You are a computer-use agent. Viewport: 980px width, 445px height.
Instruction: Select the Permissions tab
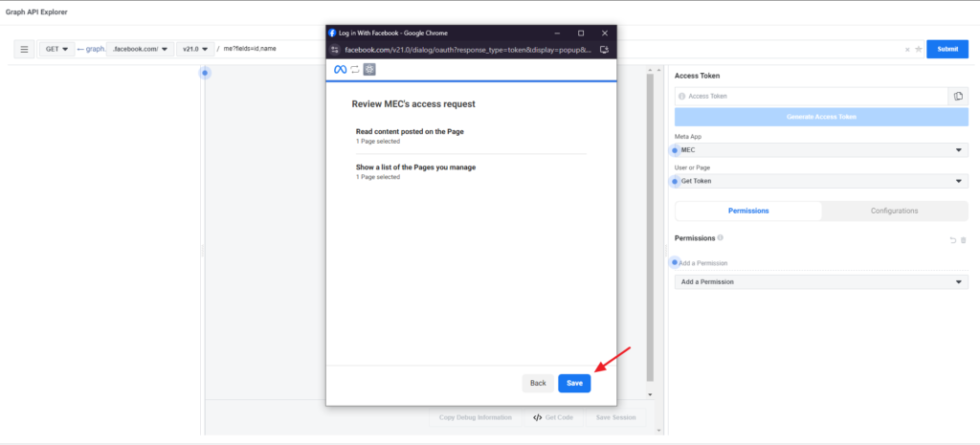point(748,211)
